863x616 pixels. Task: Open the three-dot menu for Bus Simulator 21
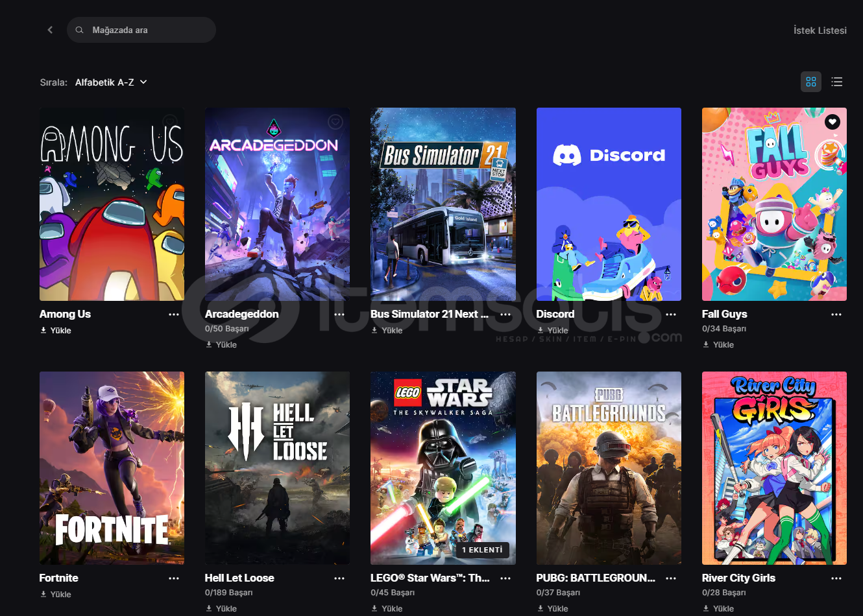[505, 314]
